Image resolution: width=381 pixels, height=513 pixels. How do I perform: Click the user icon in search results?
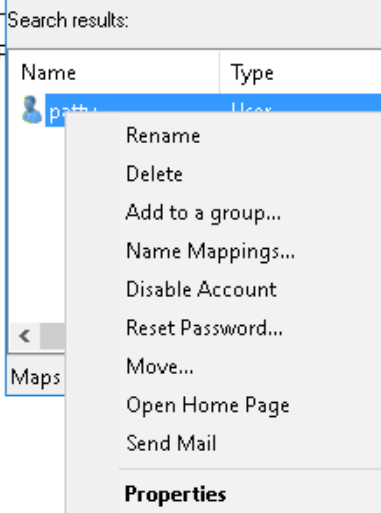tap(31, 110)
